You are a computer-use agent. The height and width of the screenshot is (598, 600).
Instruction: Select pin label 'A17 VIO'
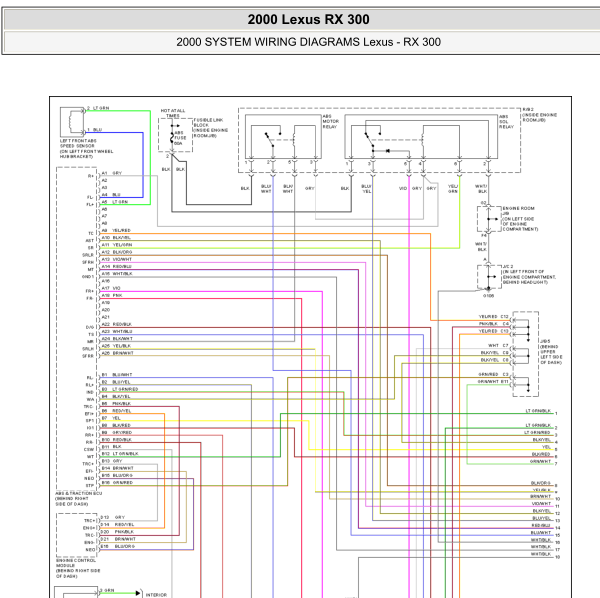(x=111, y=288)
